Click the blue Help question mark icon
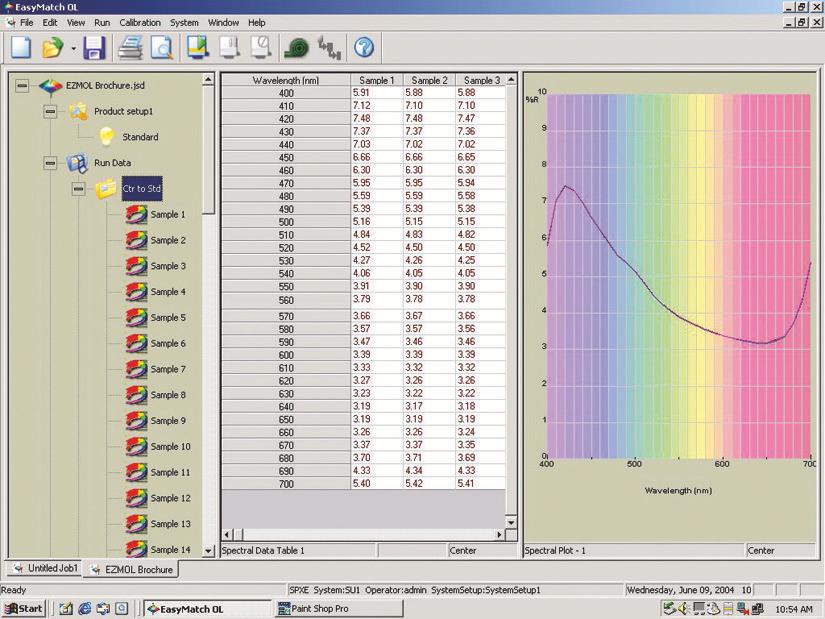 point(364,46)
